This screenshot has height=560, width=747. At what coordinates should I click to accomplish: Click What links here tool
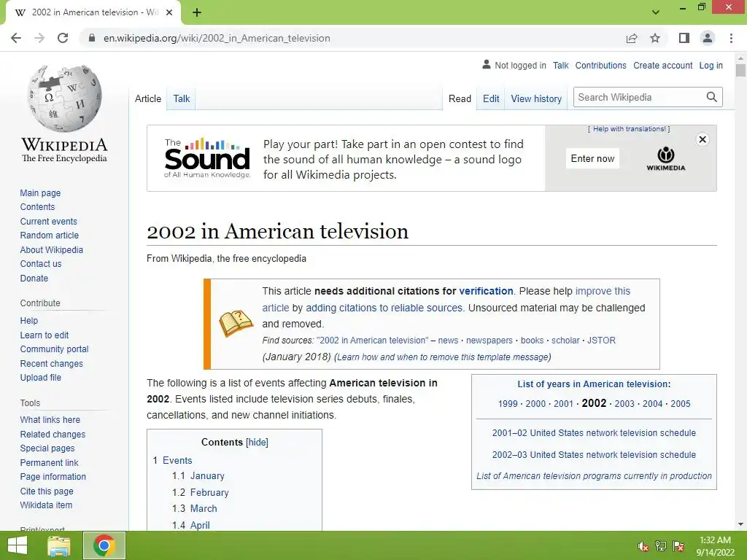(50, 419)
